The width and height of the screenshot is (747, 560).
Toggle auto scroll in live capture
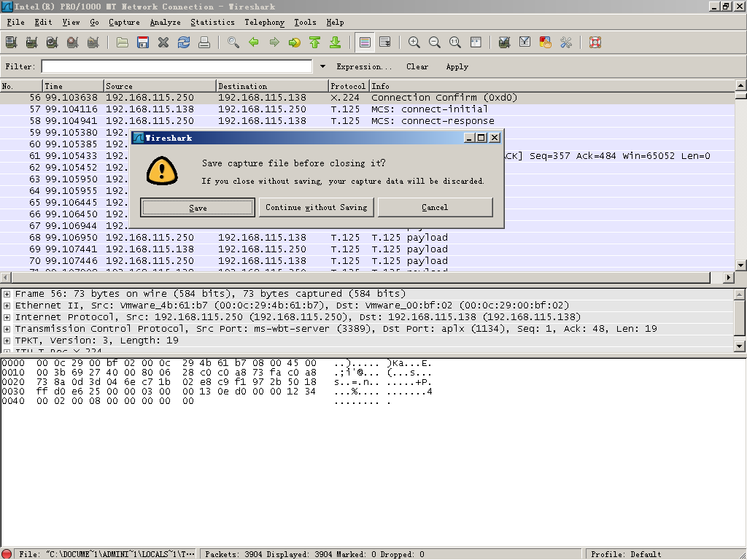pyautogui.click(x=385, y=42)
